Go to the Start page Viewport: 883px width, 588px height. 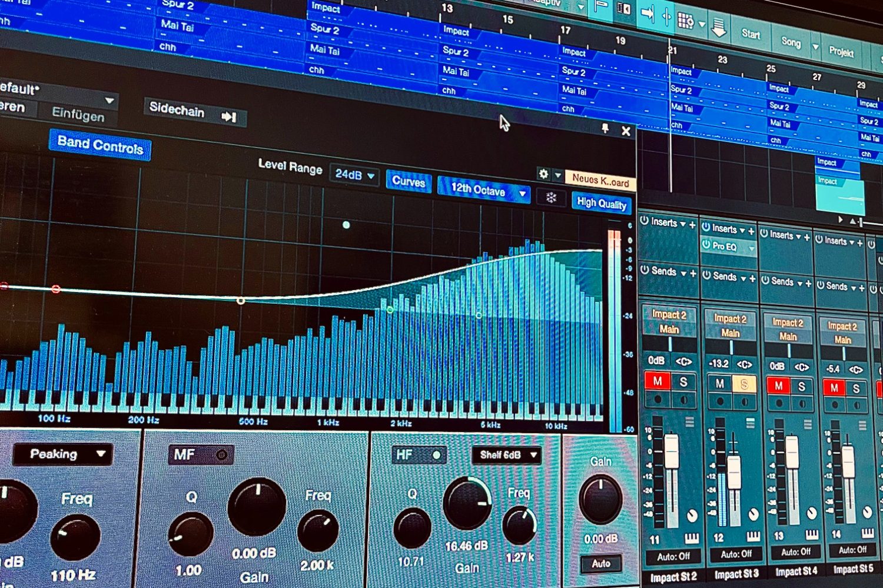[751, 34]
